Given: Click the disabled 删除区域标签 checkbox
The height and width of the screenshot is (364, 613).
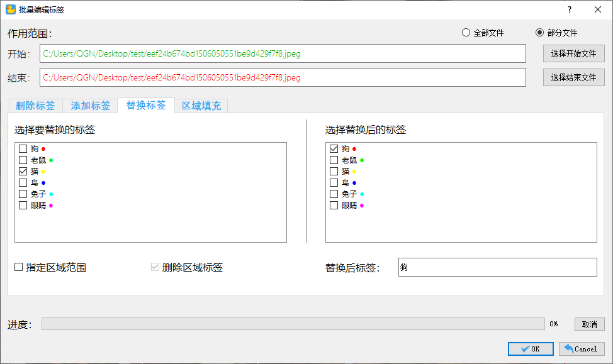Looking at the screenshot, I should click(x=155, y=267).
